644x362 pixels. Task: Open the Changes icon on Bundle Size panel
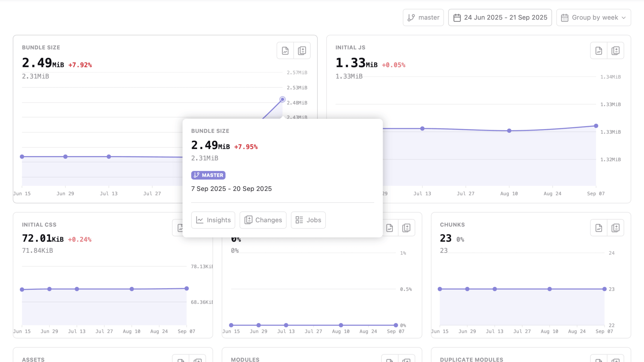(302, 50)
